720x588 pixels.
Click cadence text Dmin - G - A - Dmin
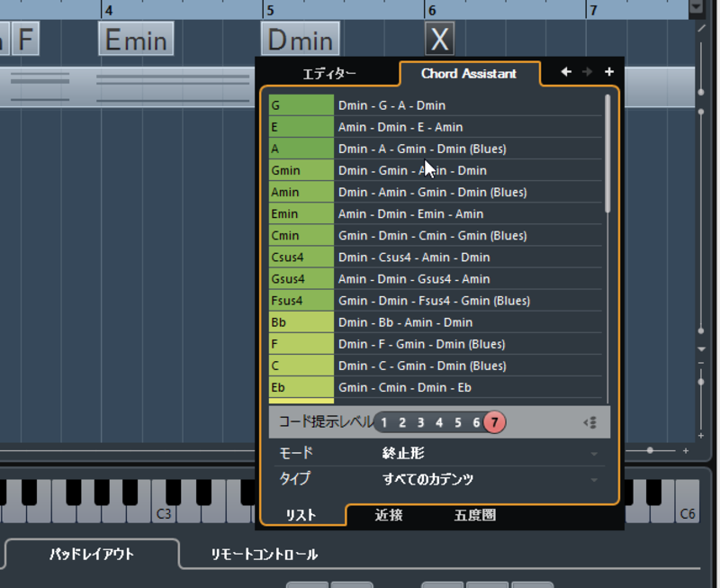pyautogui.click(x=391, y=105)
